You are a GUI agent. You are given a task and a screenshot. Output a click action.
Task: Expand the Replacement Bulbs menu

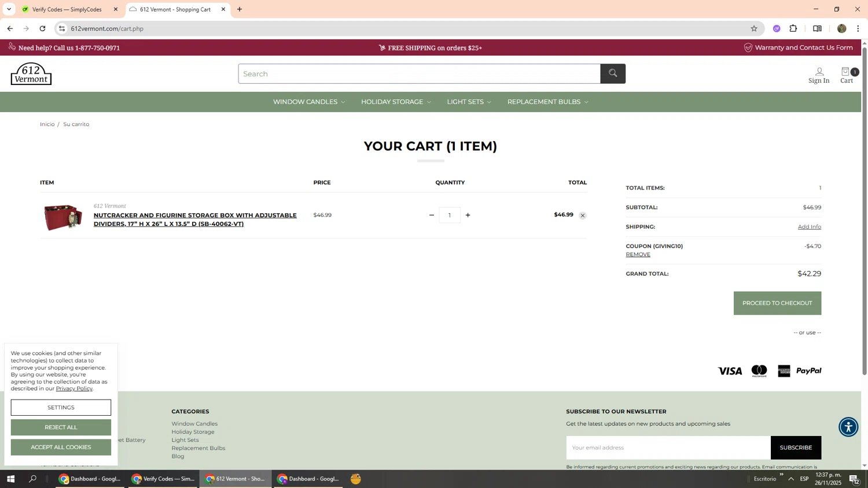[547, 102]
